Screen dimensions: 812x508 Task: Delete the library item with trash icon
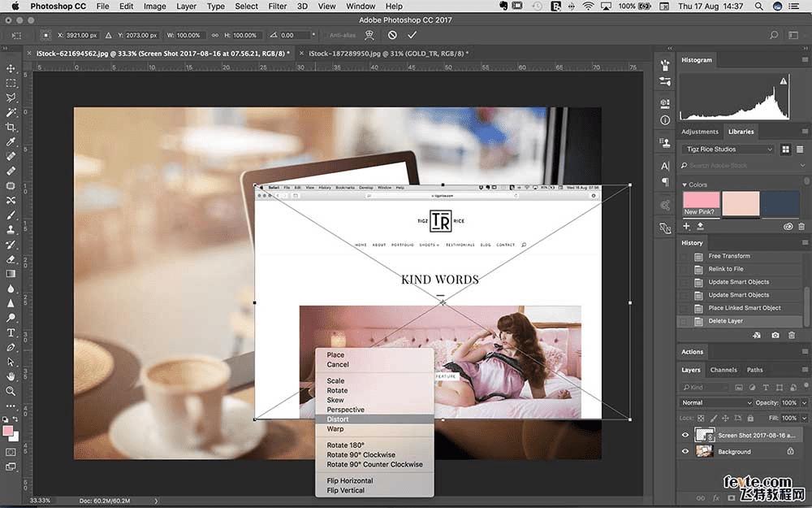(802, 227)
